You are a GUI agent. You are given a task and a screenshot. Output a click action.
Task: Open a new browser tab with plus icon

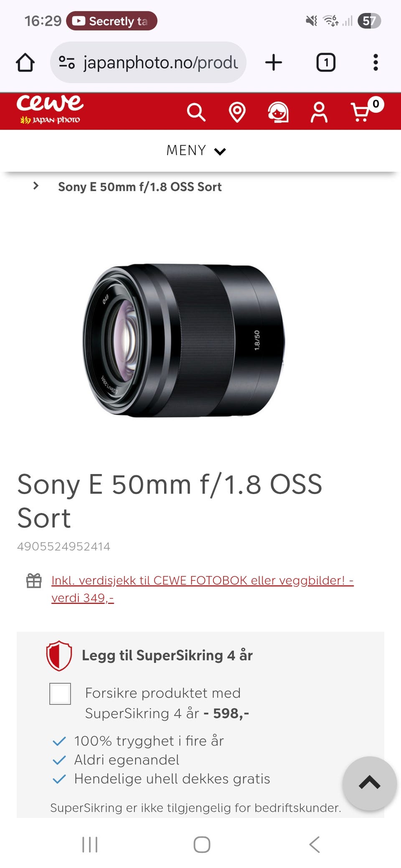pos(274,63)
